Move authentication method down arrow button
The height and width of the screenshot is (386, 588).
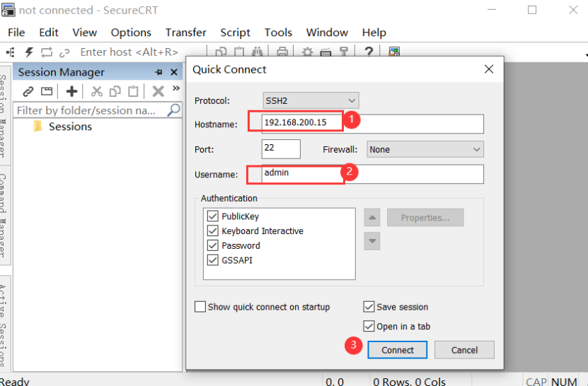point(372,241)
